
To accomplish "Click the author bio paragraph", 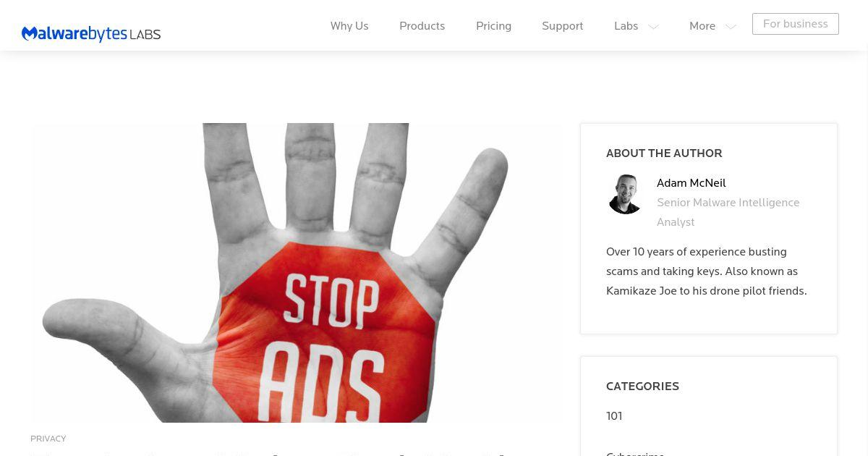I will 707,271.
